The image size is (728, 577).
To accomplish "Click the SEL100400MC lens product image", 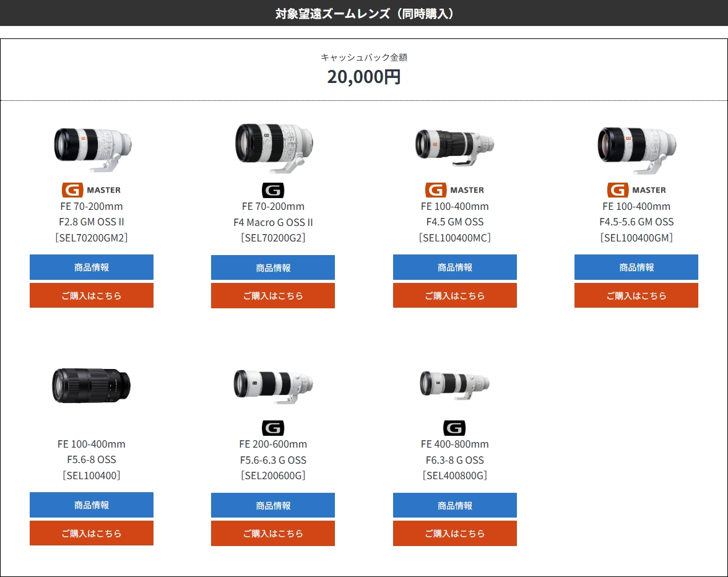I will click(x=454, y=147).
